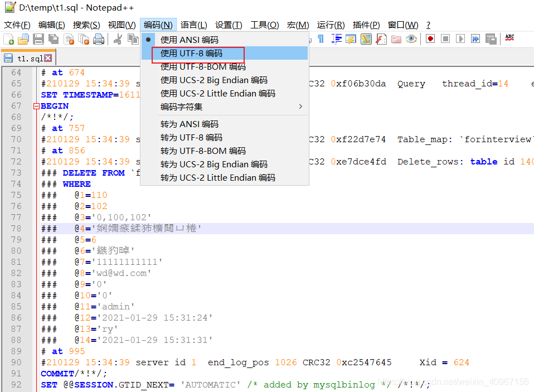Viewport: 534px width, 392px height.
Task: Click the COMMIT keyword on line 91
Action: [x=57, y=374]
